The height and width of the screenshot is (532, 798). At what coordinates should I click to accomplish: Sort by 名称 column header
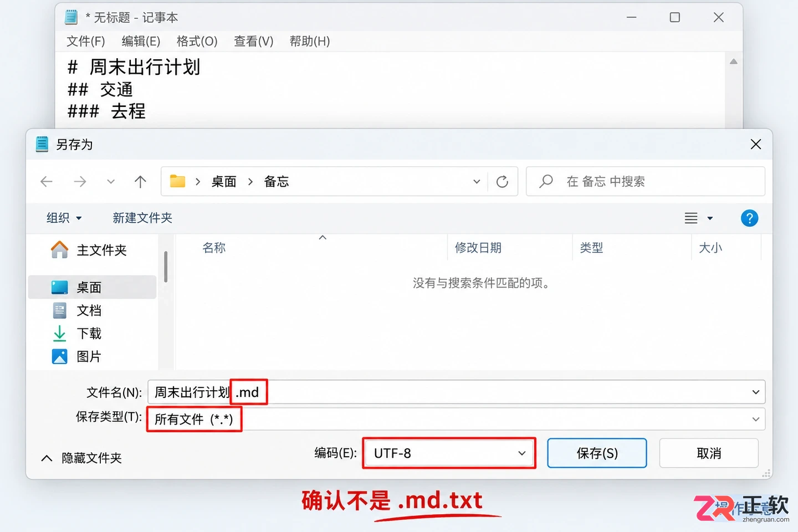tap(214, 248)
